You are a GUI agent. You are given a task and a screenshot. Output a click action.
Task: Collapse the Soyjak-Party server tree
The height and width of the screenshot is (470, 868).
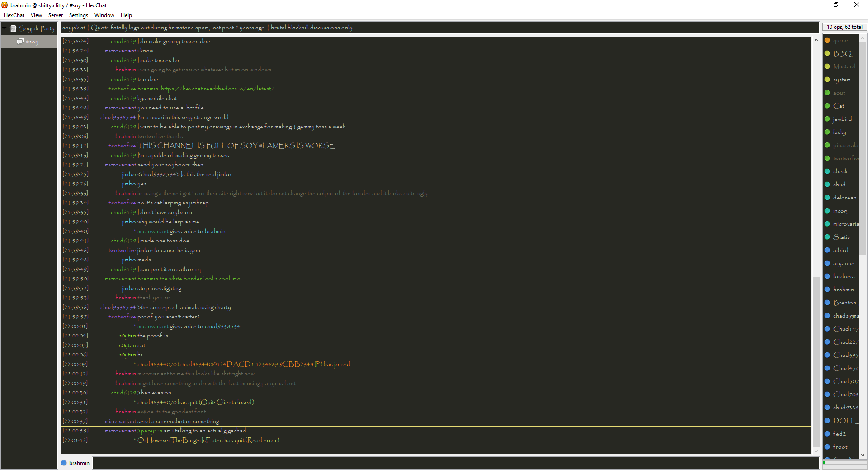(x=5, y=28)
